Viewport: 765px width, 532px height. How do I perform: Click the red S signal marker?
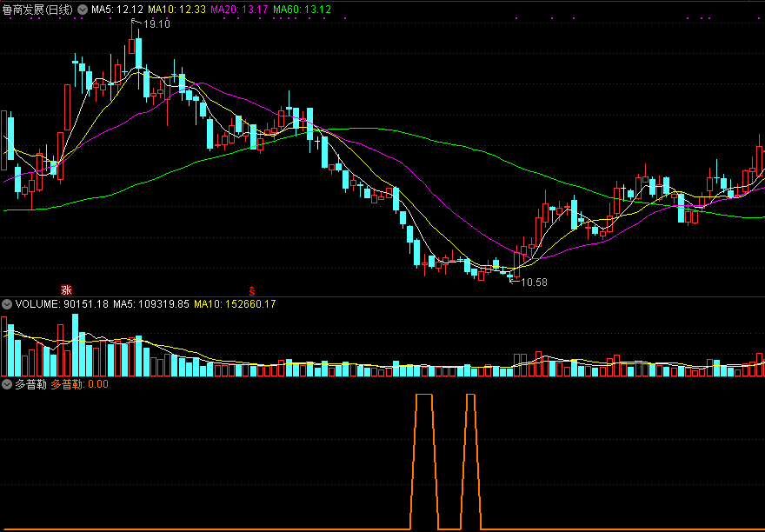(x=252, y=291)
